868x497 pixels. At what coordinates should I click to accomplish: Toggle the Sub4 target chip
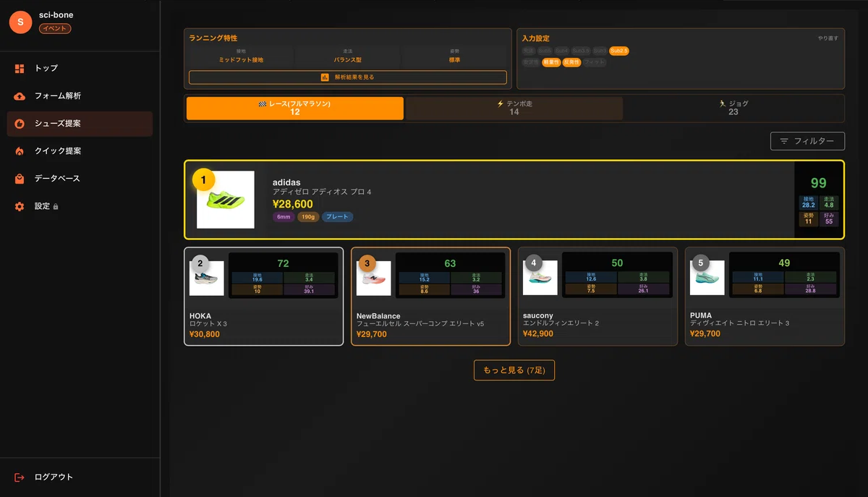click(x=562, y=51)
